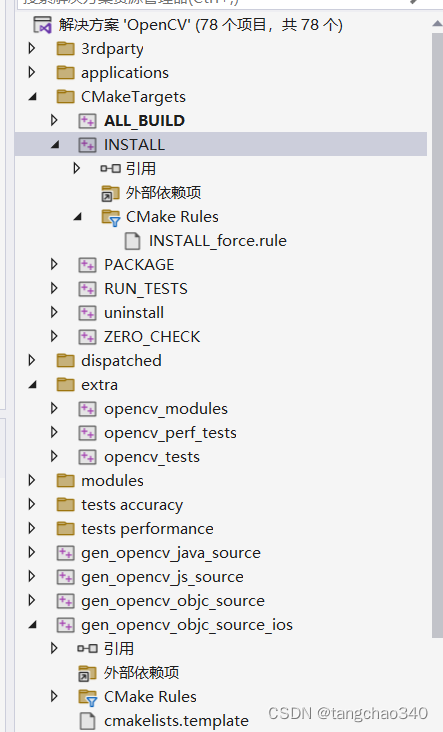The image size is (443, 732).
Task: Collapse CMake Rules under INSTALL
Action: pos(77,217)
